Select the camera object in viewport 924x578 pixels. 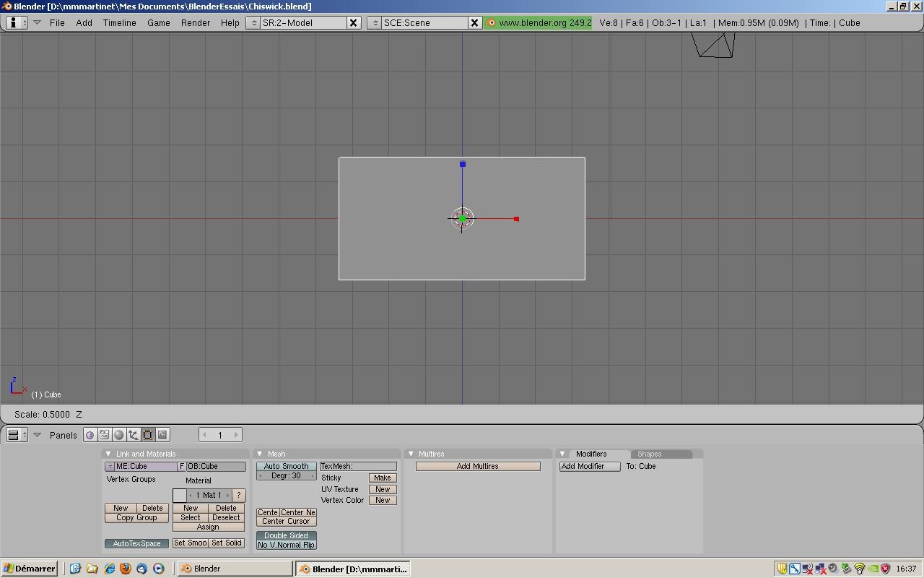pos(714,45)
